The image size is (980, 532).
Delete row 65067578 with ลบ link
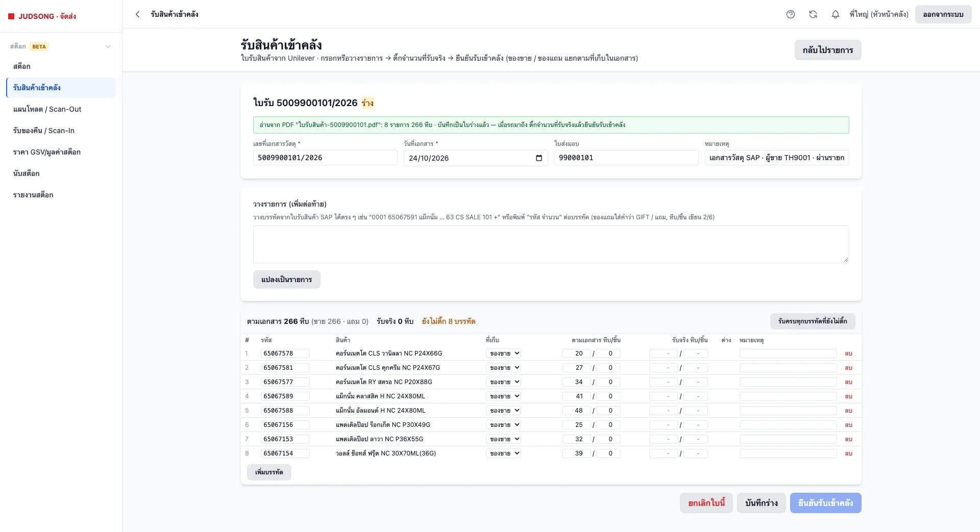click(848, 353)
